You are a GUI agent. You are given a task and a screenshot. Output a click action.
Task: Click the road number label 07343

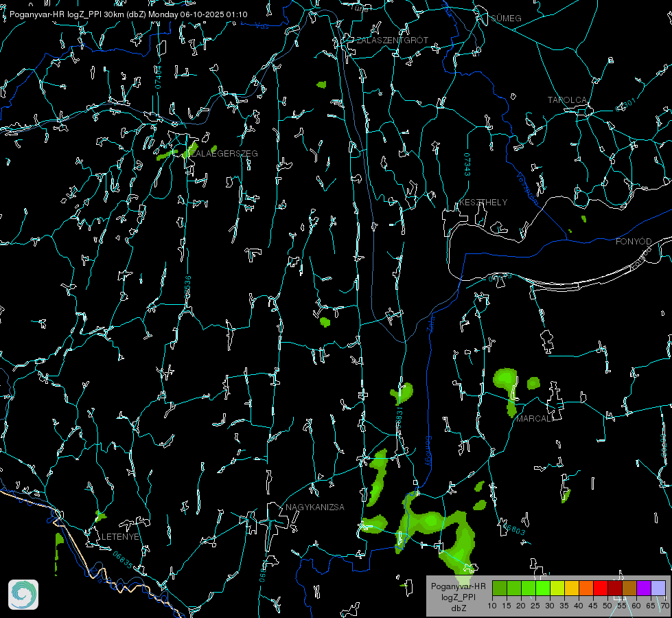pos(467,165)
